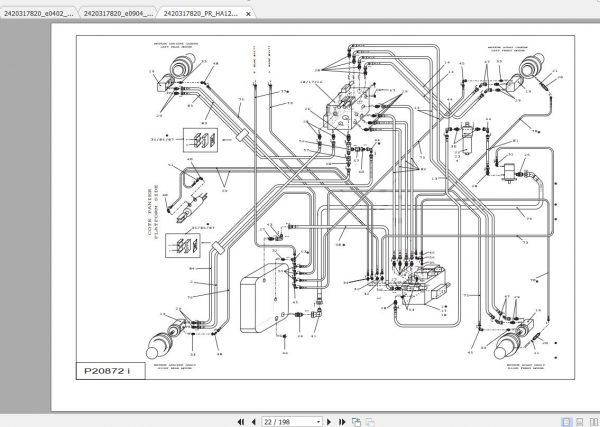
Task: Jump to the last page
Action: click(342, 422)
